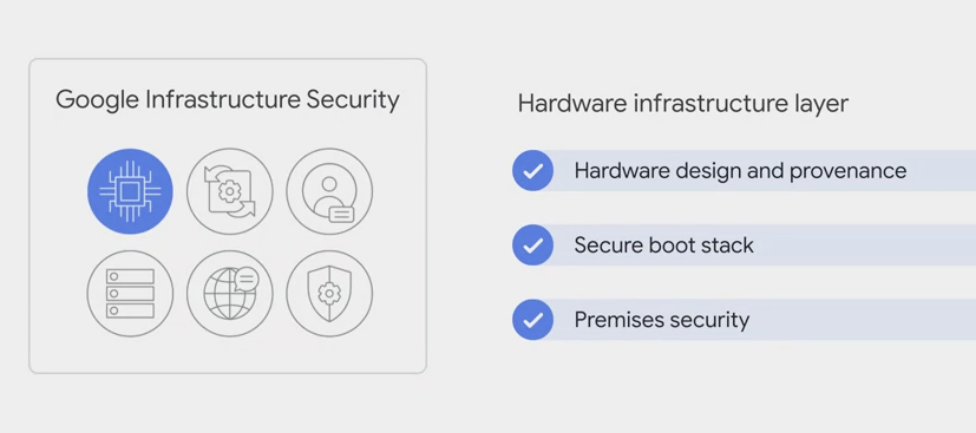Toggle the Secure boot stack checkmark

(532, 245)
